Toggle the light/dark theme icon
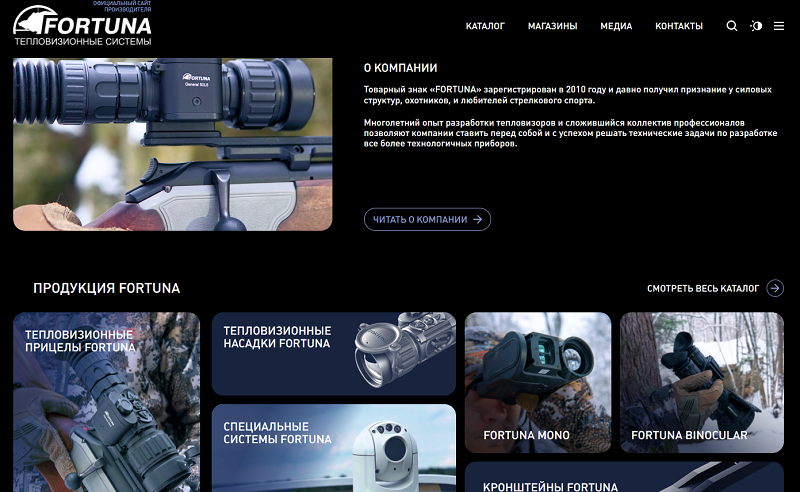800x492 pixels. click(756, 26)
